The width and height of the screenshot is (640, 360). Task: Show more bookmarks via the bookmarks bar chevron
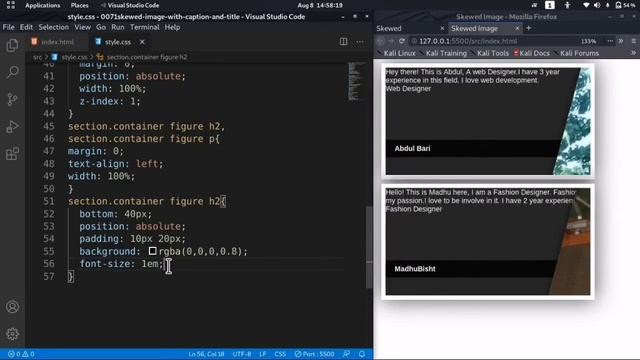click(633, 53)
